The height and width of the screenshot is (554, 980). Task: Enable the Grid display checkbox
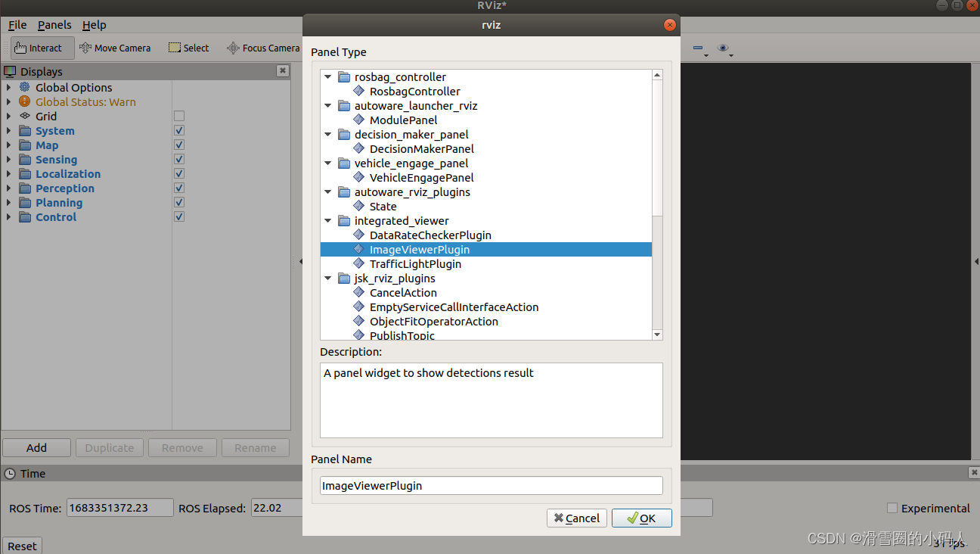coord(179,116)
